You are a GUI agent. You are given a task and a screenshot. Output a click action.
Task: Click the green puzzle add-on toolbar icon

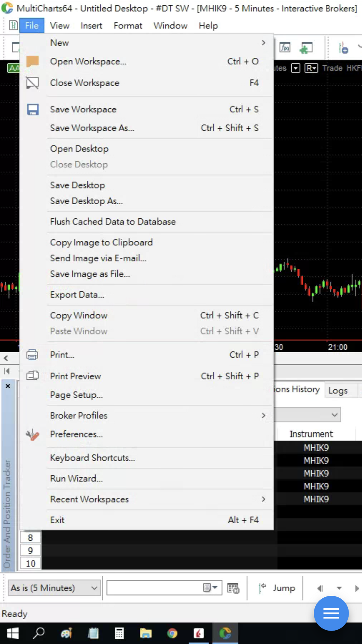[x=306, y=48]
